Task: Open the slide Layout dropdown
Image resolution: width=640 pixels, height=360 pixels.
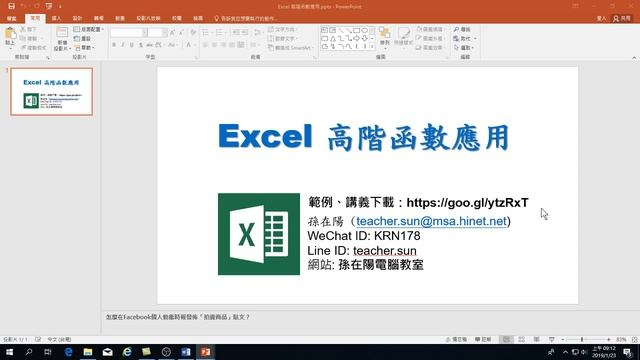Action: [89, 29]
